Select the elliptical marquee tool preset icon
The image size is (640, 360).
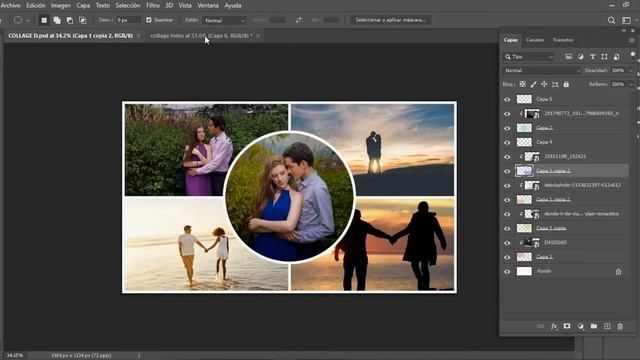18,20
